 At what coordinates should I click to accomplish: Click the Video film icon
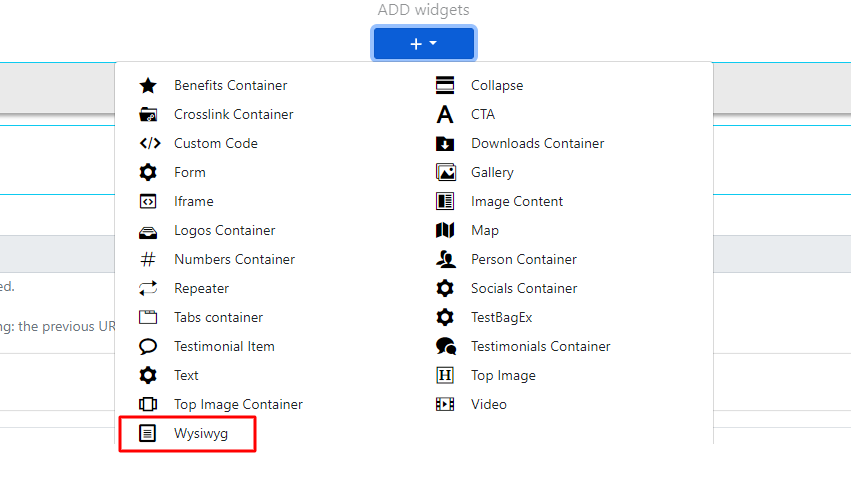point(445,405)
